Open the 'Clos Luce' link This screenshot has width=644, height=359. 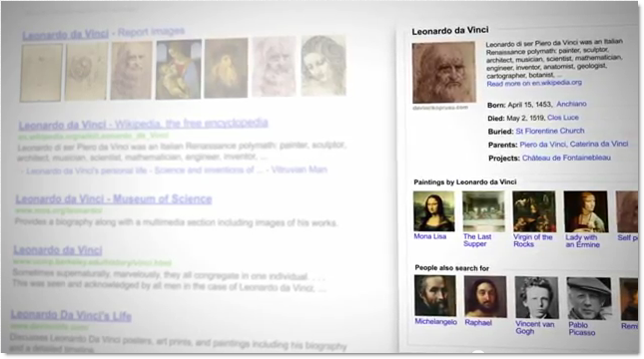(563, 118)
